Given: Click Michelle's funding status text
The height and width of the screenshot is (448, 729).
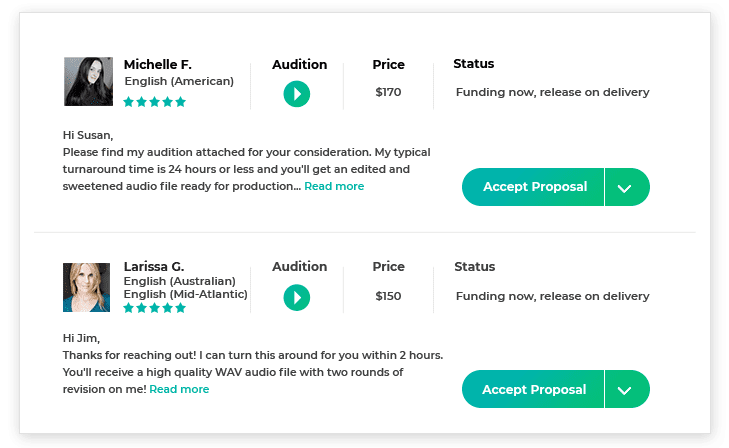Looking at the screenshot, I should (x=552, y=92).
